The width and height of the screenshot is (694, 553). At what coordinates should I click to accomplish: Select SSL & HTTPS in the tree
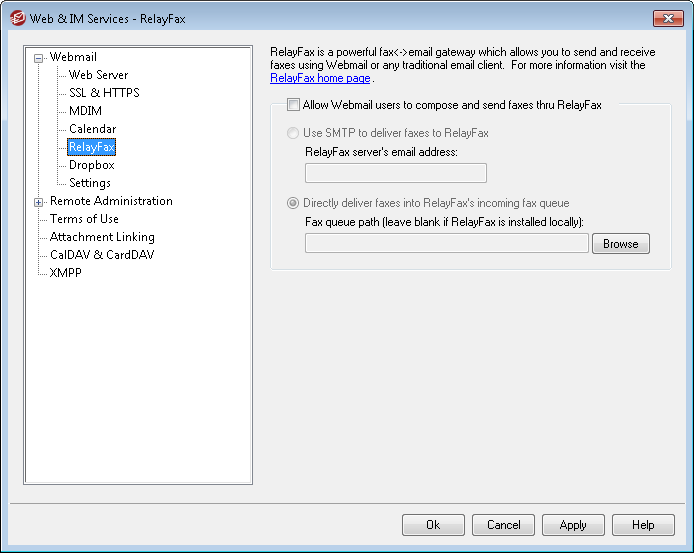tap(104, 93)
